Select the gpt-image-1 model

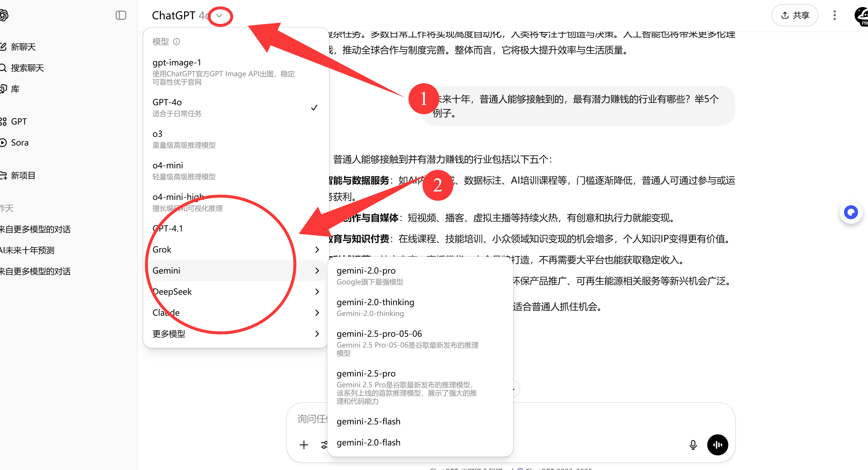tap(235, 72)
